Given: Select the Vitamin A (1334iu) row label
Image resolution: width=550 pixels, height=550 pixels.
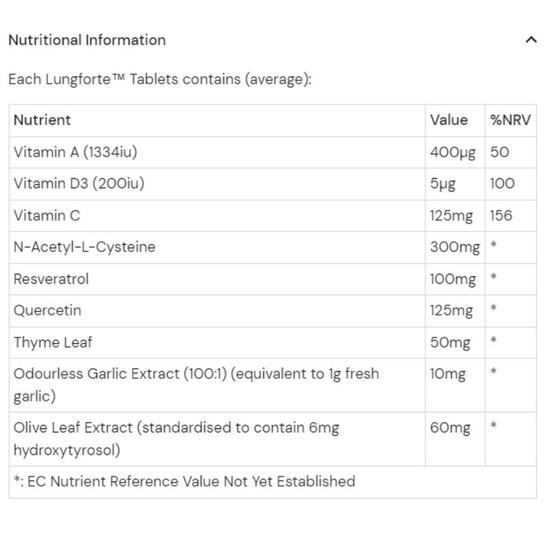Looking at the screenshot, I should (x=75, y=152).
